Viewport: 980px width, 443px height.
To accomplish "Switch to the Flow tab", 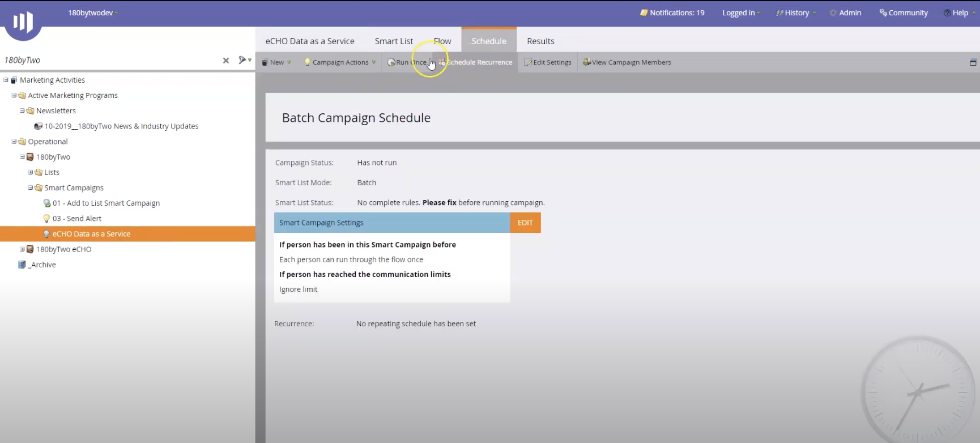I will (x=442, y=41).
